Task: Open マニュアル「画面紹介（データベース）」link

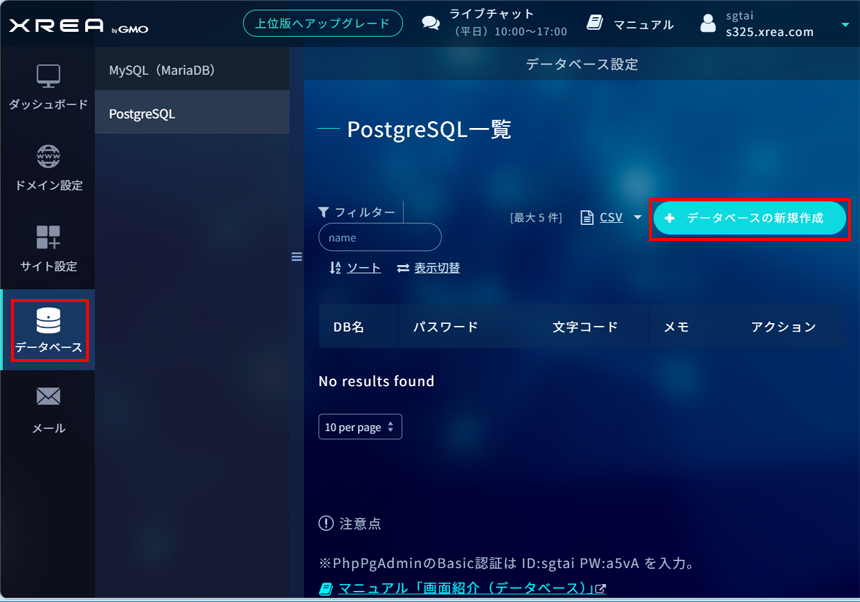Action: 465,588
